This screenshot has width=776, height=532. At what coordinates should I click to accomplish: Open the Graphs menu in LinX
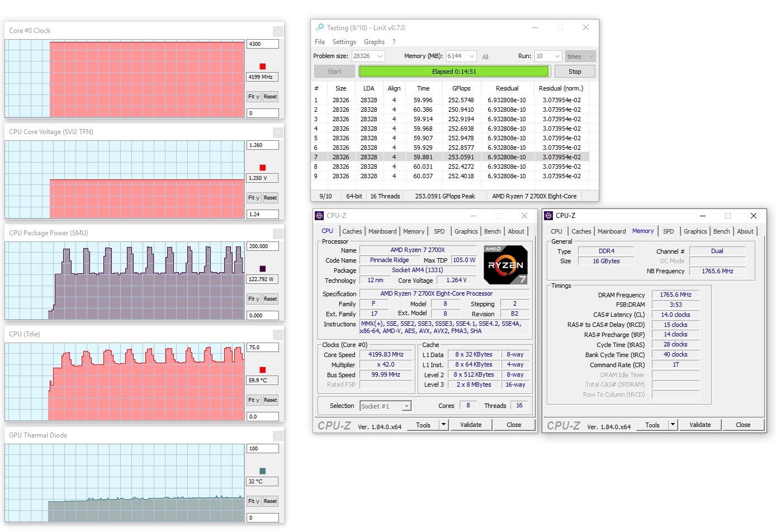374,42
